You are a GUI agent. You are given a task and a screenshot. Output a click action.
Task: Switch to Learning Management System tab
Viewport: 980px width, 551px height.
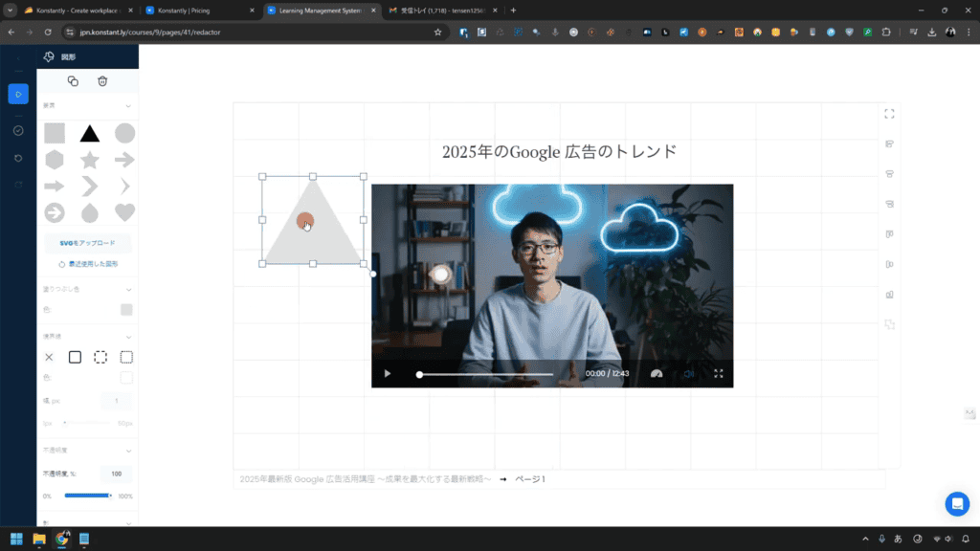pyautogui.click(x=322, y=11)
